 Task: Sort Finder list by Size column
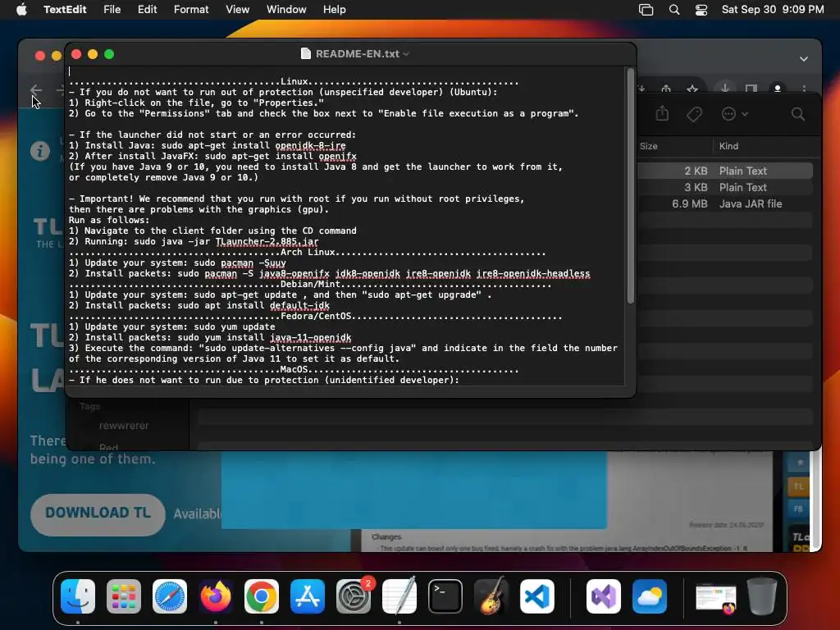(x=648, y=146)
